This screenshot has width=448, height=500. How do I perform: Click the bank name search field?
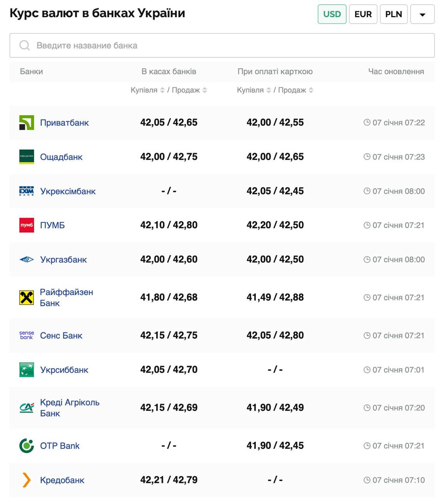pos(222,46)
